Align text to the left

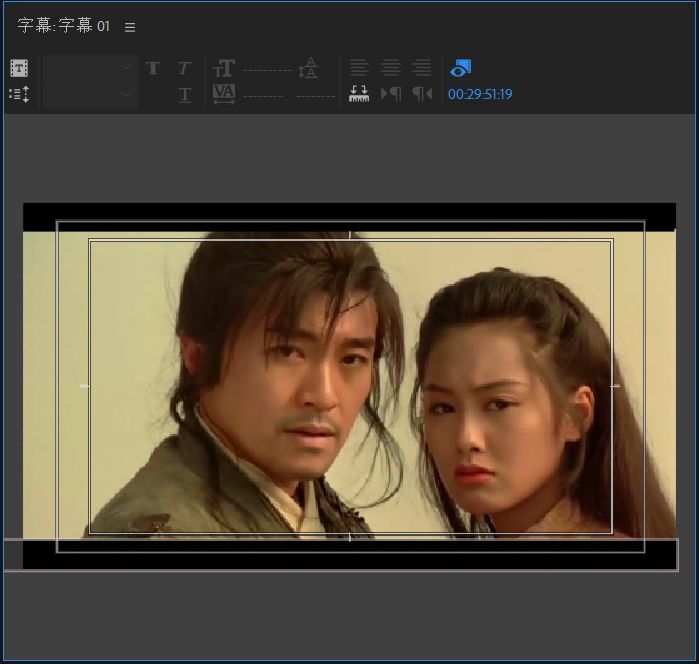coord(359,68)
